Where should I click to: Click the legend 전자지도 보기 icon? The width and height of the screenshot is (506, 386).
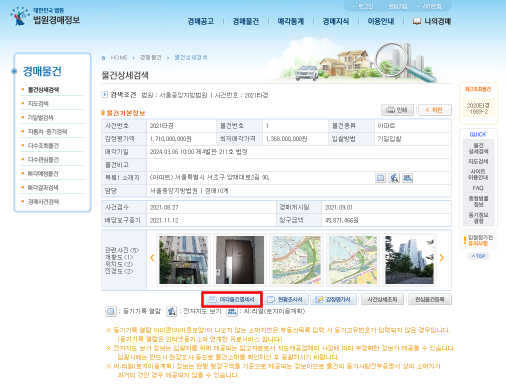(172, 312)
